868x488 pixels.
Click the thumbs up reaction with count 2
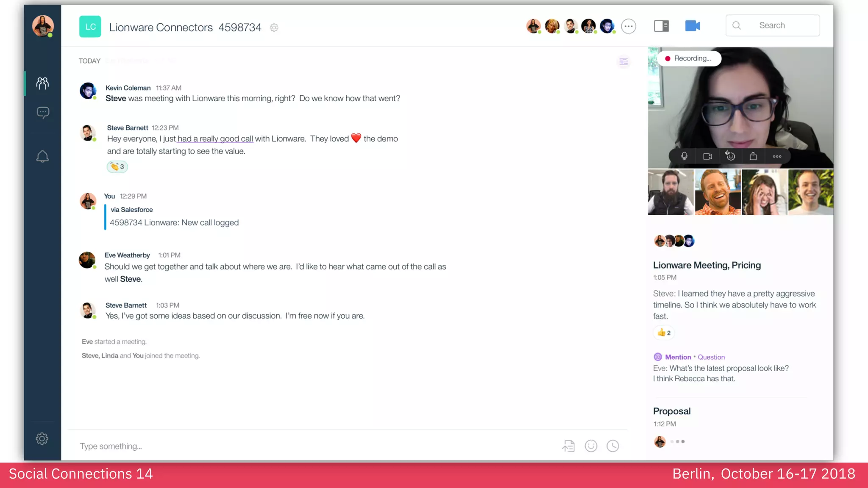[x=664, y=333]
